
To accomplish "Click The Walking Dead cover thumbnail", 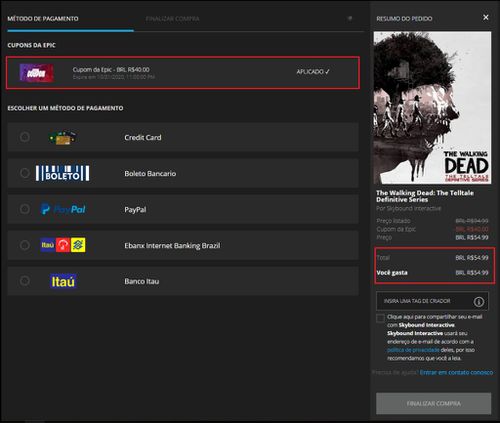I will click(432, 108).
